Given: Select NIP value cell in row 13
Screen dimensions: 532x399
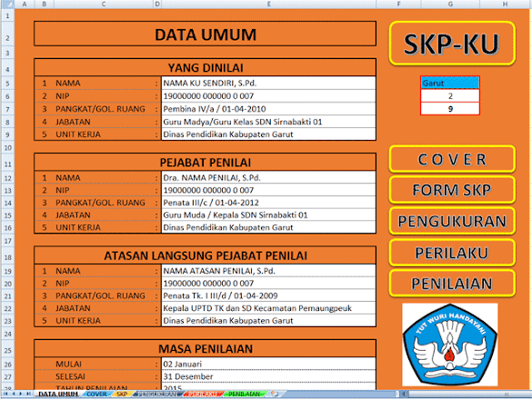Looking at the screenshot, I should (x=268, y=190).
